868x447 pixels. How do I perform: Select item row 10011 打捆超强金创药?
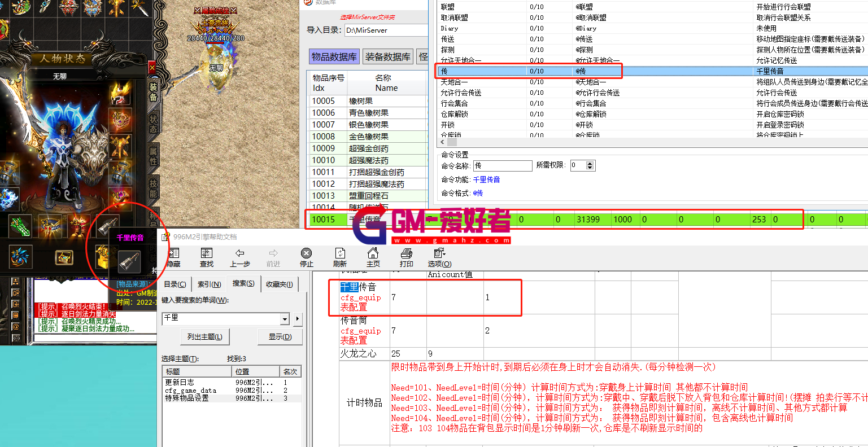click(368, 172)
